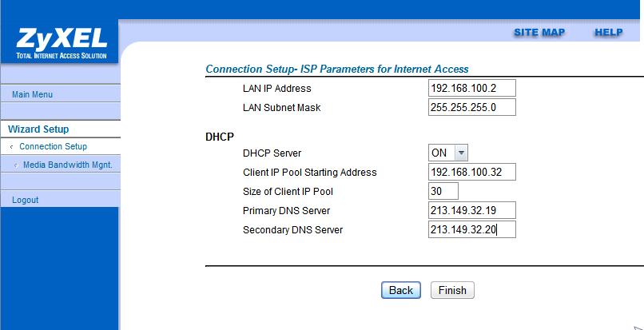The height and width of the screenshot is (330, 644).
Task: Click the Media Bandwidth Mgnt. bullet icon
Action: 15,165
